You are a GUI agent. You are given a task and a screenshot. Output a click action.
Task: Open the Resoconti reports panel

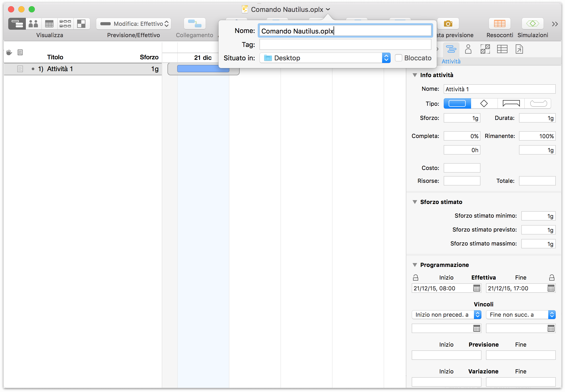pyautogui.click(x=499, y=23)
